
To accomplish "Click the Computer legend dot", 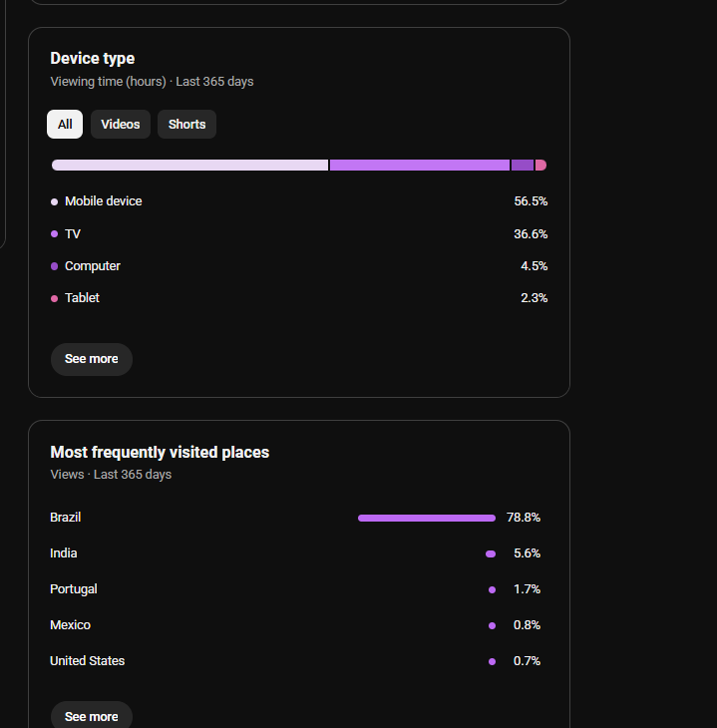I will (54, 266).
